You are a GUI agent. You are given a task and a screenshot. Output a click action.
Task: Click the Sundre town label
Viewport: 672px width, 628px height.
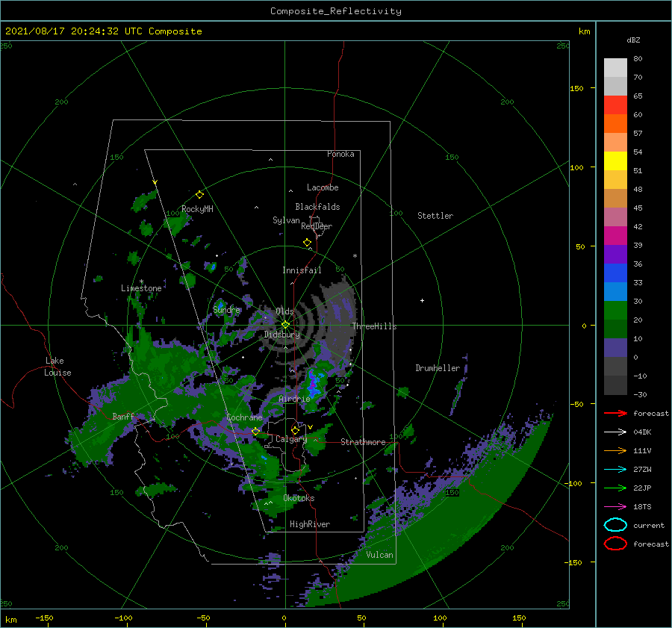point(227,310)
